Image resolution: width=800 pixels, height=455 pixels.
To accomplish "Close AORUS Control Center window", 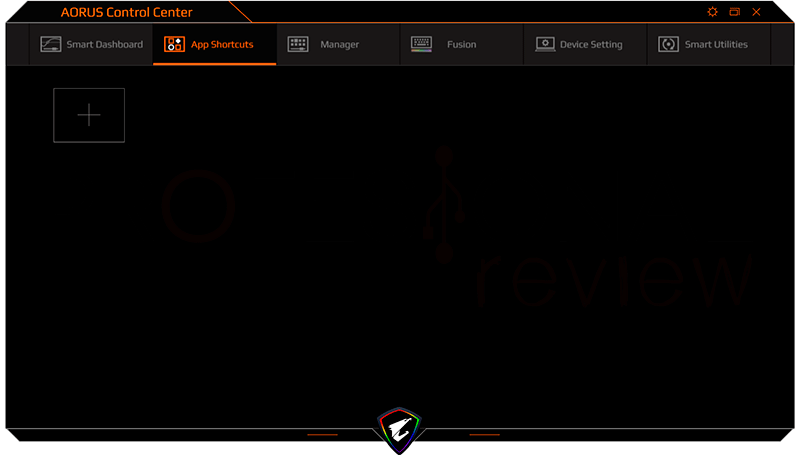I will (756, 12).
